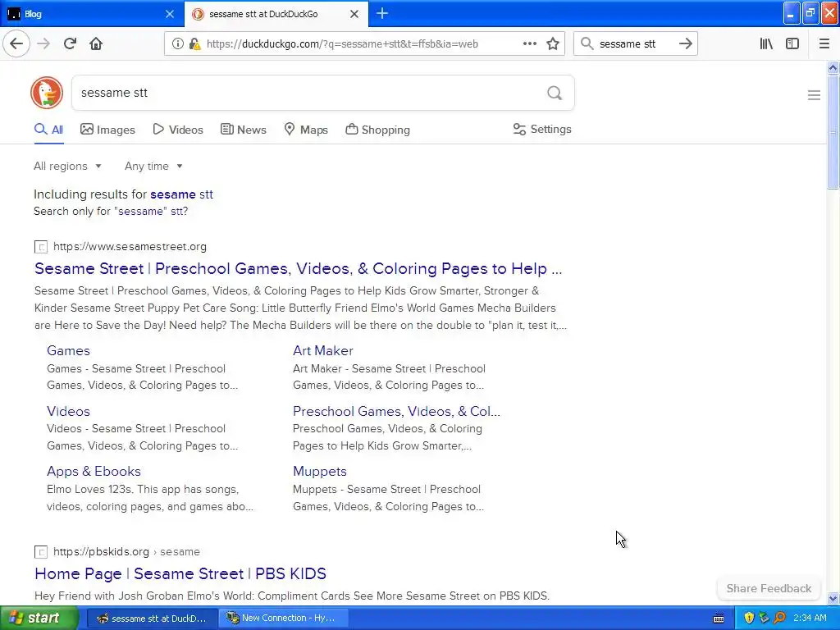Open the browser home page
The image size is (840, 630).
(96, 44)
